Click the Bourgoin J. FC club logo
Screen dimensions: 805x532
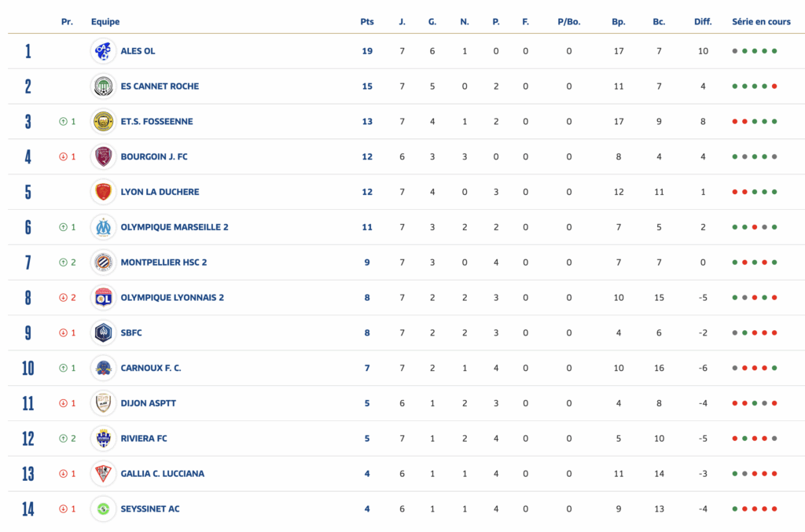click(103, 156)
